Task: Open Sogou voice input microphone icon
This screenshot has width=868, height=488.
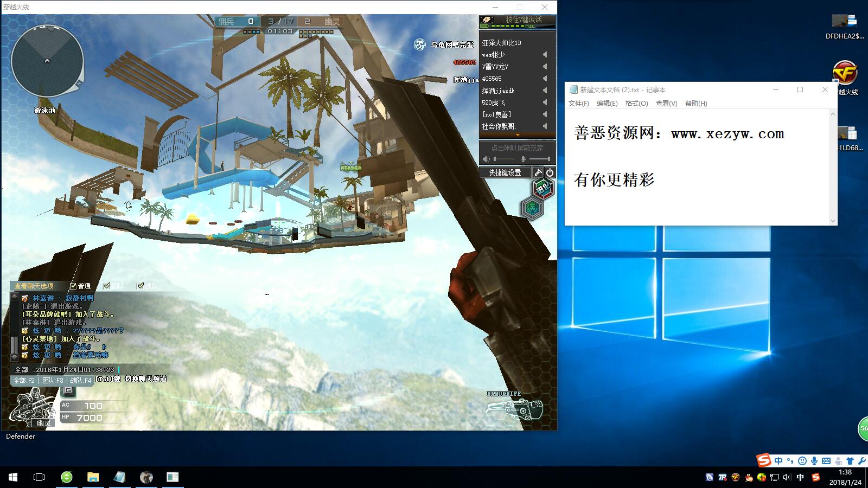Action: pyautogui.click(x=814, y=461)
